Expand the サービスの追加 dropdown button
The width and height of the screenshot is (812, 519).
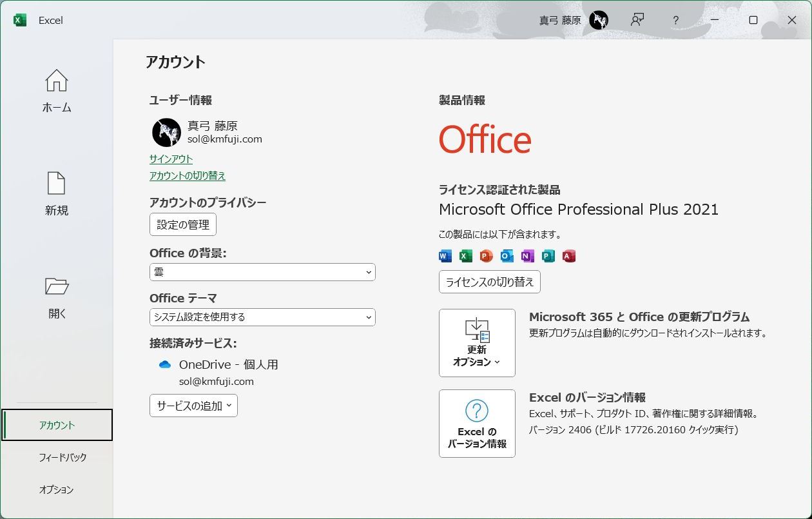(193, 406)
